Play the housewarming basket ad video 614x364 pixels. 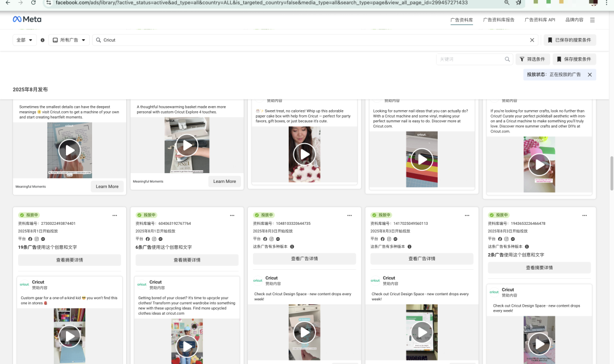pyautogui.click(x=187, y=145)
